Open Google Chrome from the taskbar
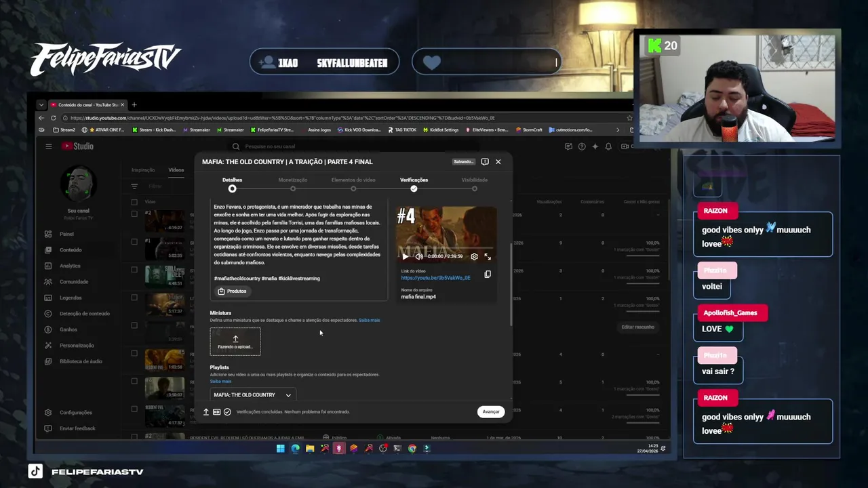The image size is (868, 488). [x=412, y=449]
